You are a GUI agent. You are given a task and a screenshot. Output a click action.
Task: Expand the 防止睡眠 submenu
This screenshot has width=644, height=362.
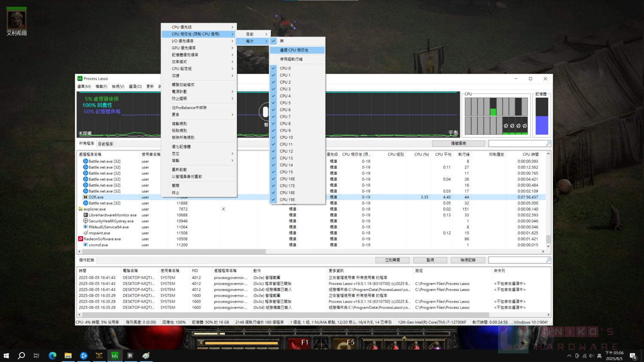pos(199,99)
